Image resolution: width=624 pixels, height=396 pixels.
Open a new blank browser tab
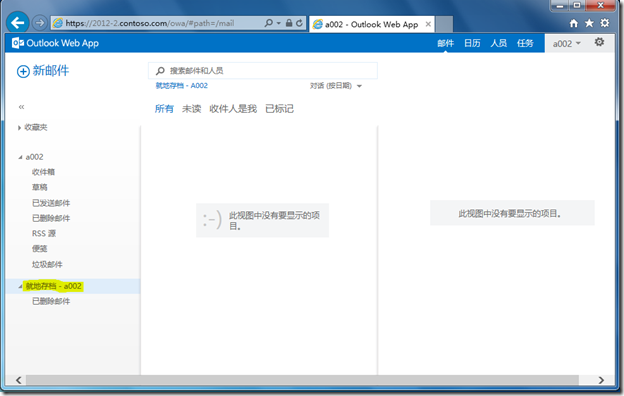tap(444, 24)
